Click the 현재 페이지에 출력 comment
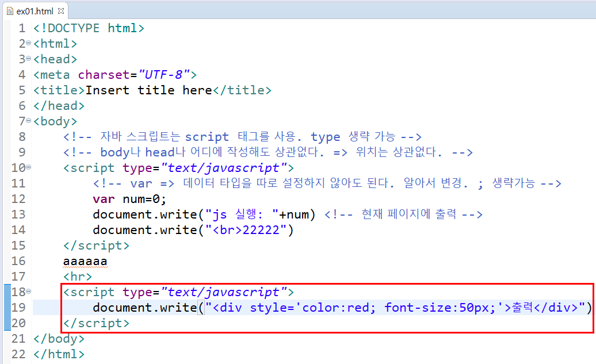Viewport: 596px width, 364px height. (403, 214)
